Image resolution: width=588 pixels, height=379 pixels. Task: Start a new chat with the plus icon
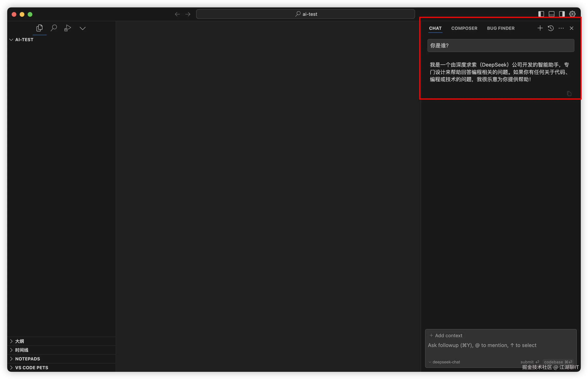[x=540, y=28]
